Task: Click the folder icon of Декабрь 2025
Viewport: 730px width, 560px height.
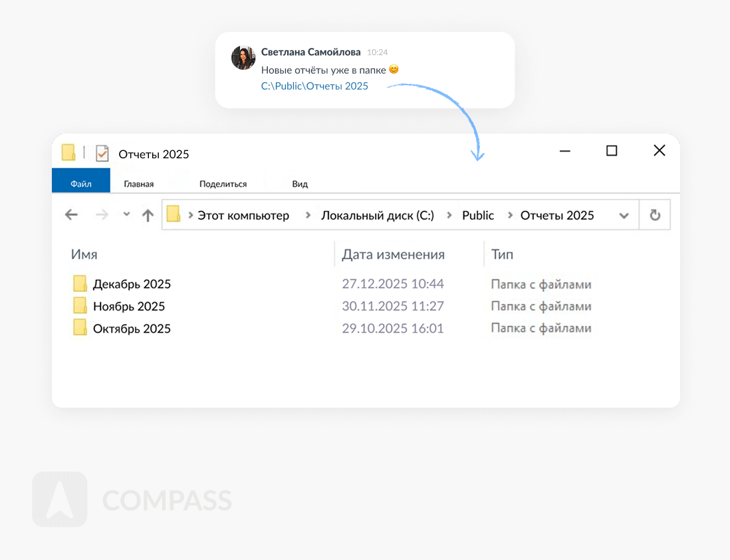Action: point(80,284)
